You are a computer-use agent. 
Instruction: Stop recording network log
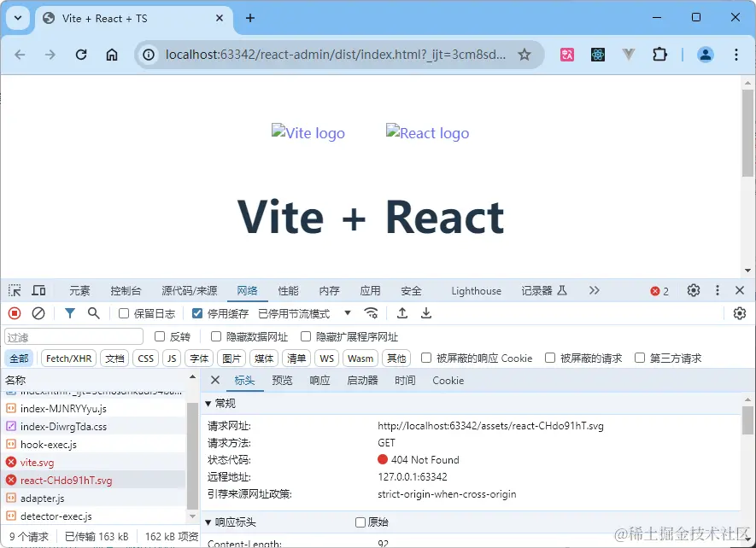coord(15,313)
